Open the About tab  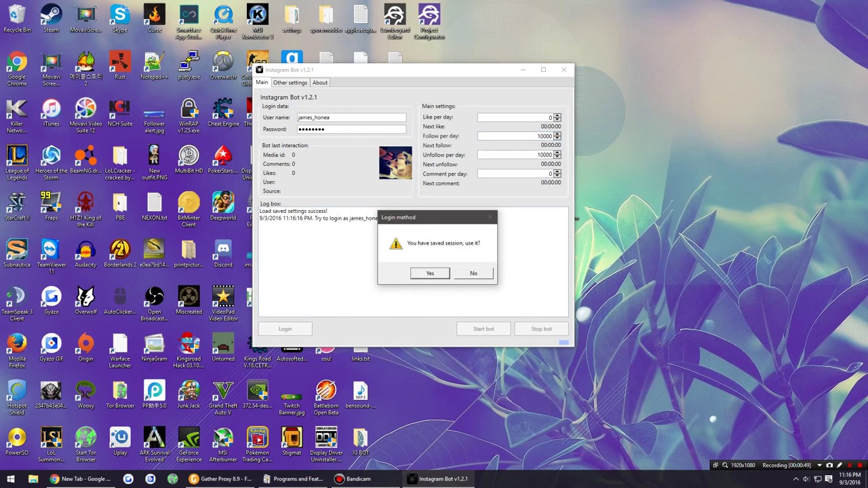(x=320, y=83)
